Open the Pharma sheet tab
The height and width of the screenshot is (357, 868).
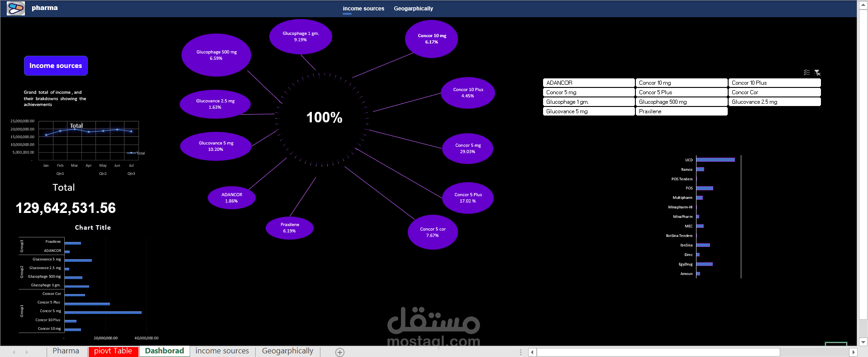click(66, 351)
